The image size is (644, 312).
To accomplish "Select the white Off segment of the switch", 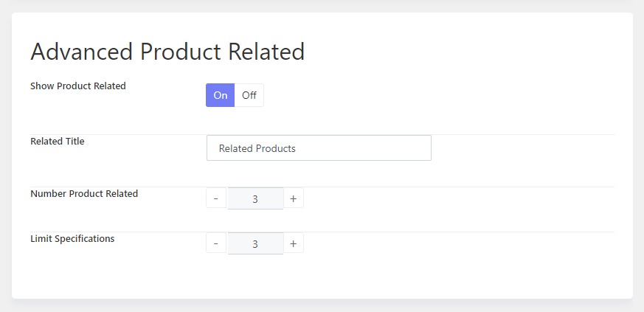I will 249,95.
